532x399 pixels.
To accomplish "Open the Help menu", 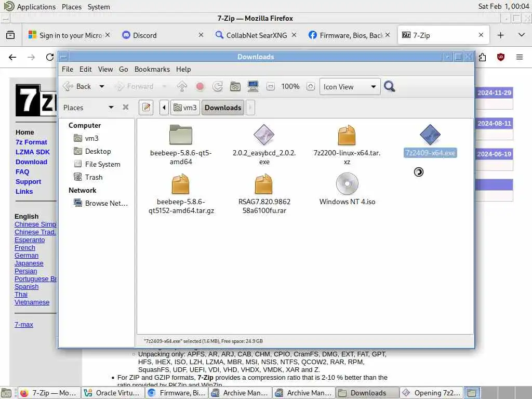I will click(x=183, y=69).
